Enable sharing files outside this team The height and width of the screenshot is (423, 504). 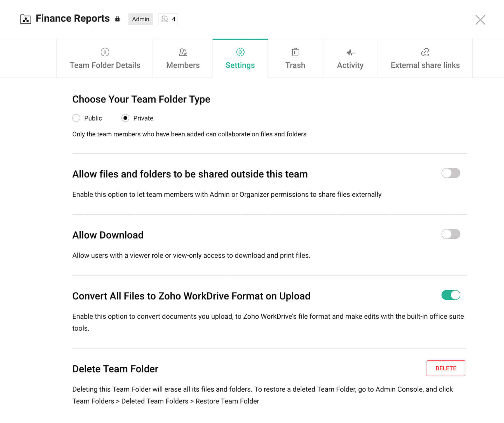451,173
